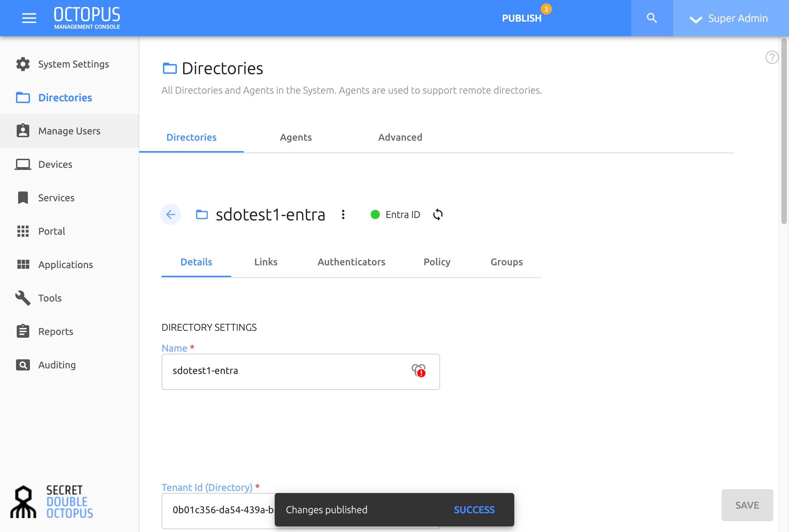Open Tools in the sidebar
The height and width of the screenshot is (532, 789).
click(70, 298)
